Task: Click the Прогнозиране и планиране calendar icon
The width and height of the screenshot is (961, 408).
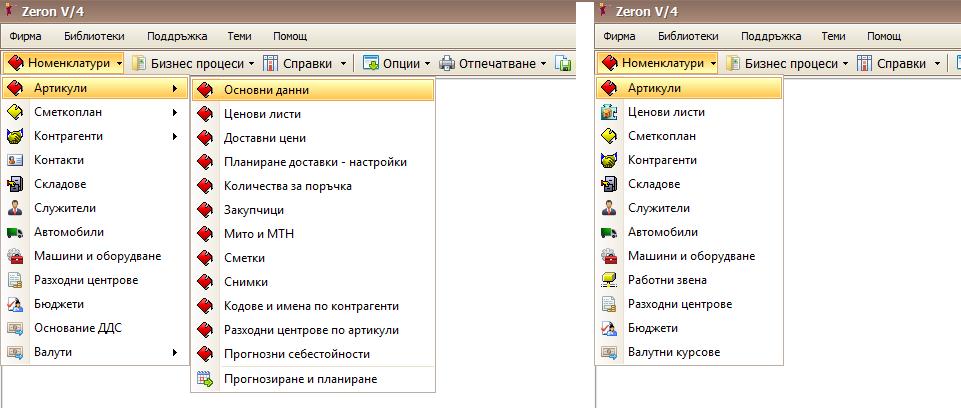Action: 205,378
